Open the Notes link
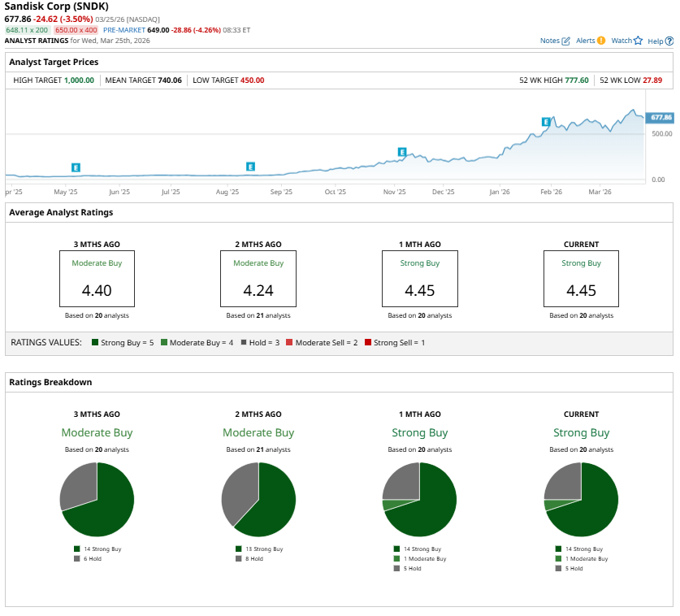680x616 pixels. 549,41
